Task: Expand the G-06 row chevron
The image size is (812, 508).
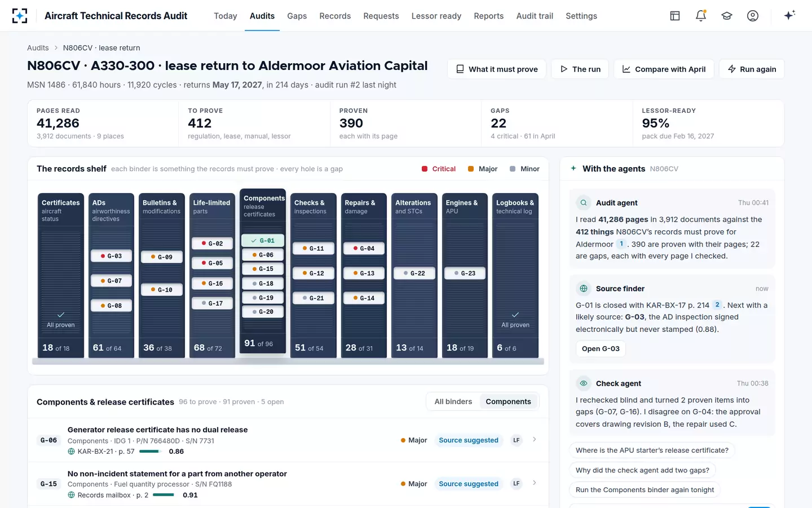Action: click(534, 440)
